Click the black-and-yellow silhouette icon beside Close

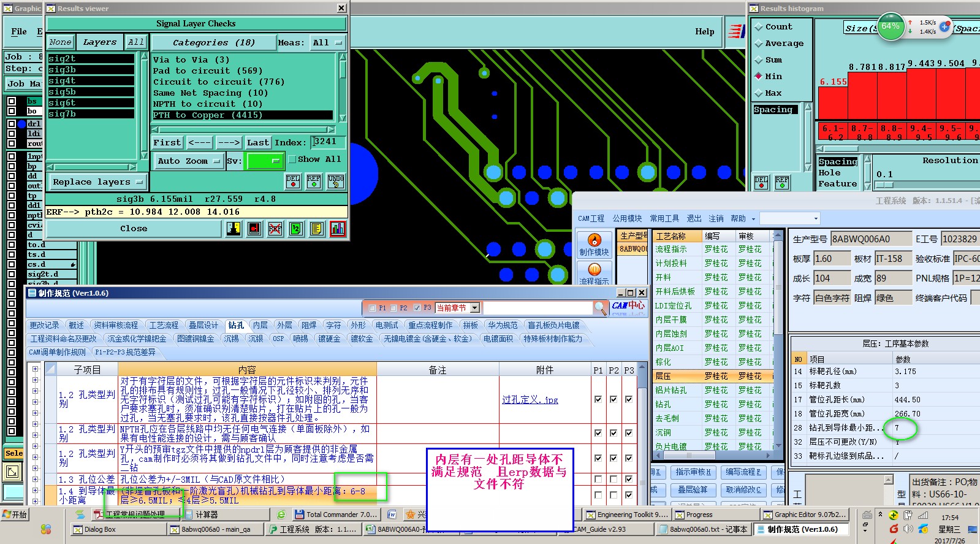[234, 229]
